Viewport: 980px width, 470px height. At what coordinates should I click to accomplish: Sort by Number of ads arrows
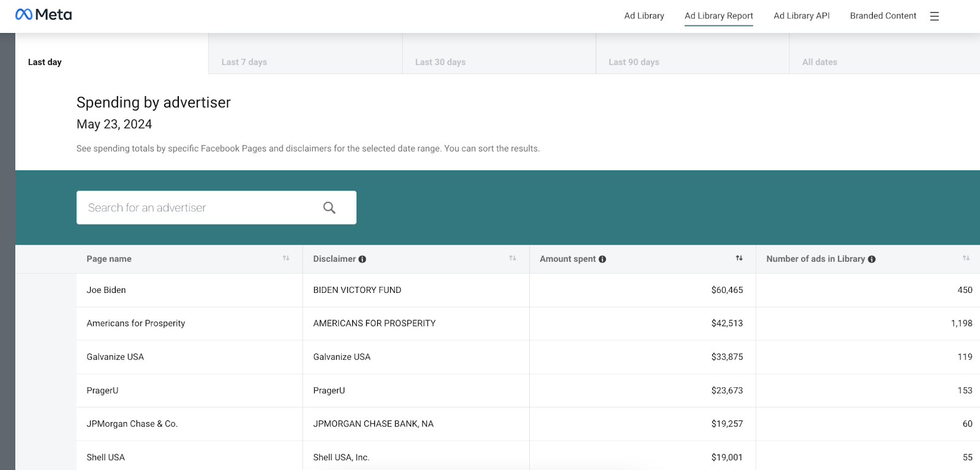point(966,259)
